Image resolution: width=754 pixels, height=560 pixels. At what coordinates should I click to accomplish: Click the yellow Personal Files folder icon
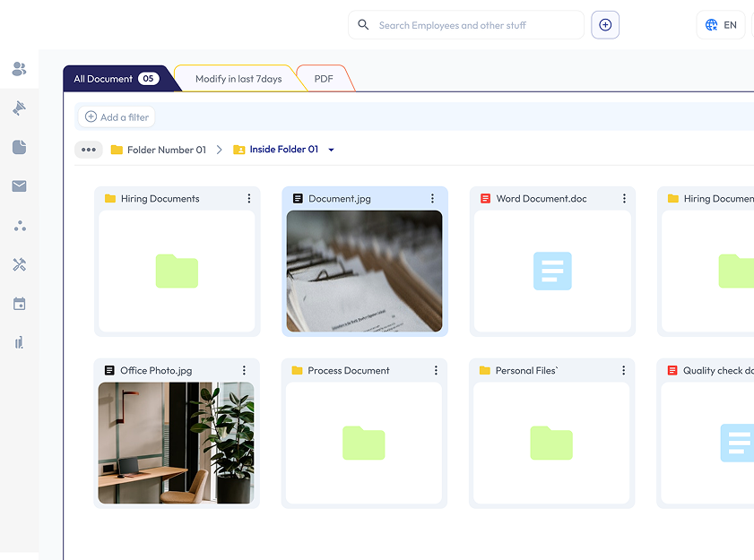(485, 370)
